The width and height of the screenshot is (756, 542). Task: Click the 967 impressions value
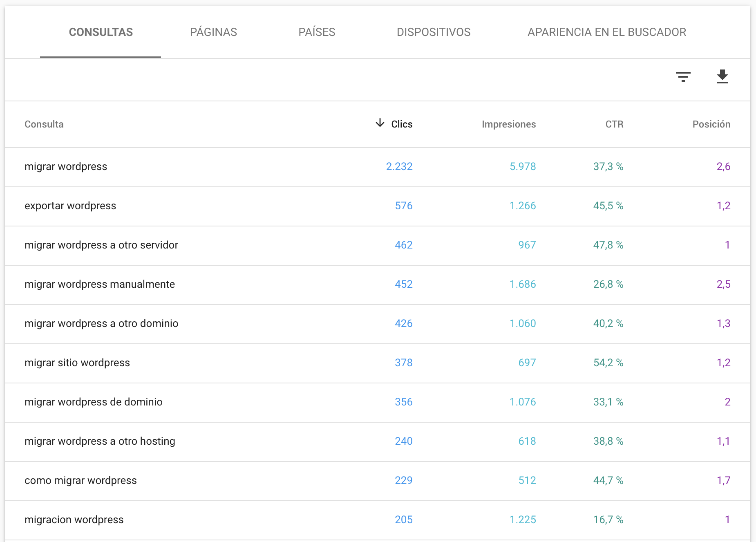pyautogui.click(x=527, y=245)
